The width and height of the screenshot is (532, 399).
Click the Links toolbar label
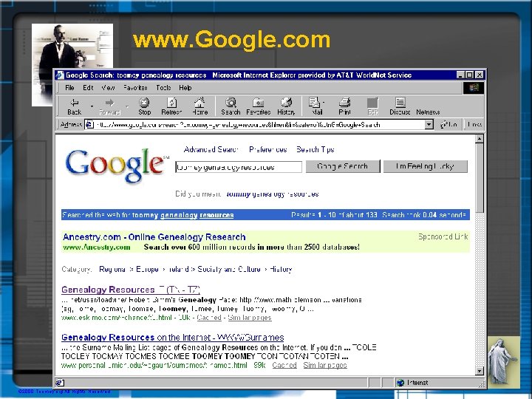coord(474,125)
